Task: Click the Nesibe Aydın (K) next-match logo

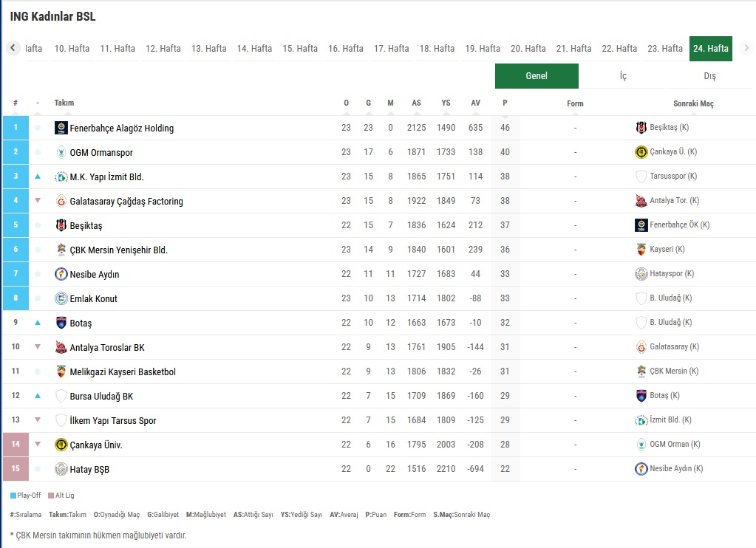Action: pyautogui.click(x=641, y=468)
